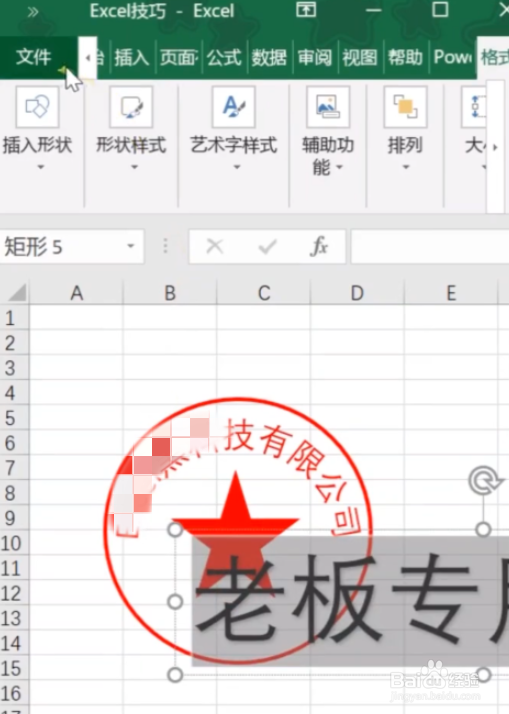Switch to the Power Pivot tab
The width and height of the screenshot is (509, 714).
[x=452, y=58]
